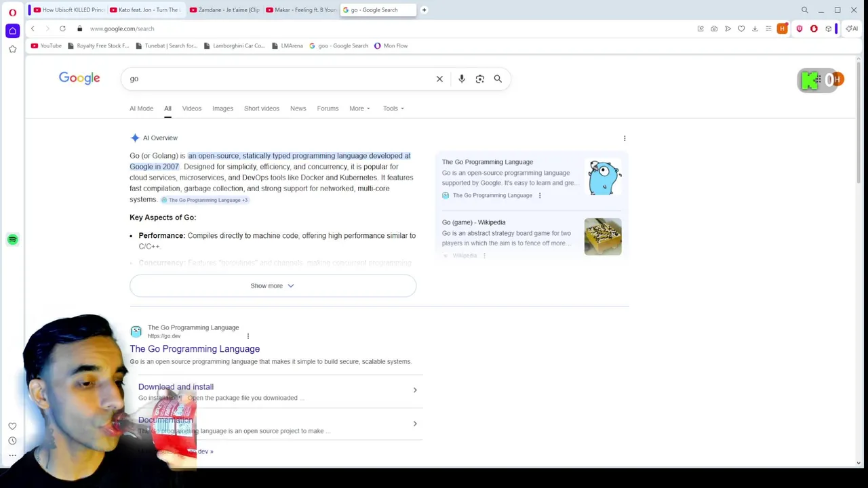The height and width of the screenshot is (488, 868).
Task: Click the Go board game thumbnail
Action: point(603,237)
